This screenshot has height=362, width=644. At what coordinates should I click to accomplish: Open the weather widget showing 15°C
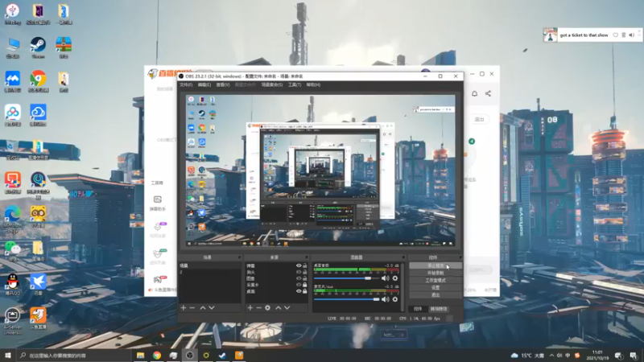point(527,356)
